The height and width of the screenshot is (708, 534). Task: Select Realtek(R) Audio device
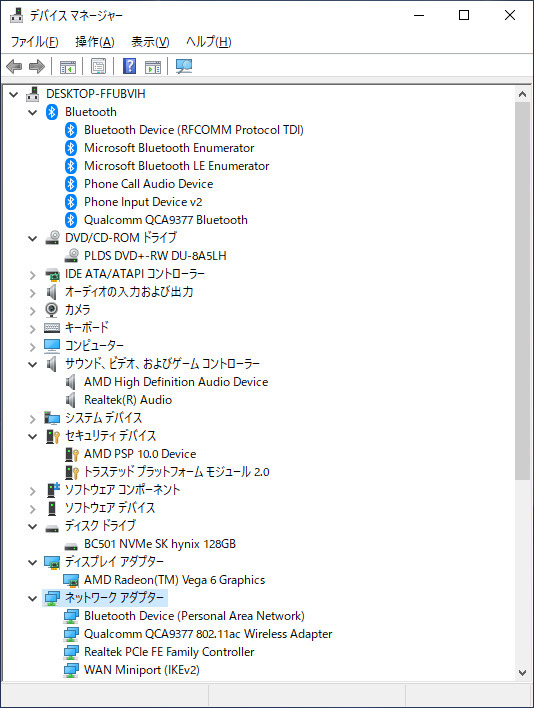pos(128,400)
